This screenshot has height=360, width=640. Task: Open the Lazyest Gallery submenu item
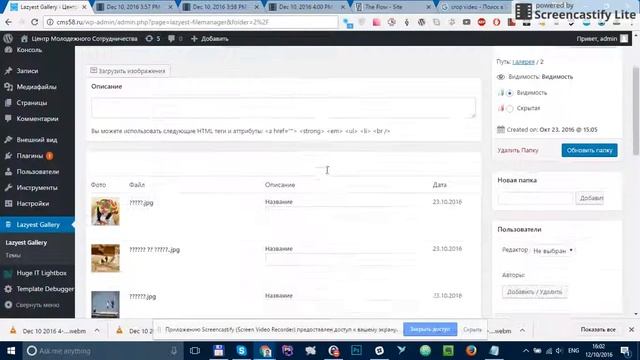point(26,242)
